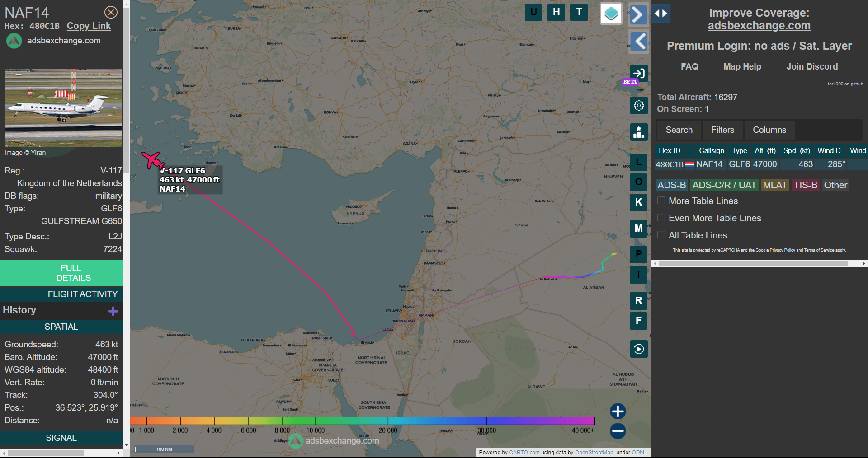Sort table by Wind D. column

(x=830, y=150)
